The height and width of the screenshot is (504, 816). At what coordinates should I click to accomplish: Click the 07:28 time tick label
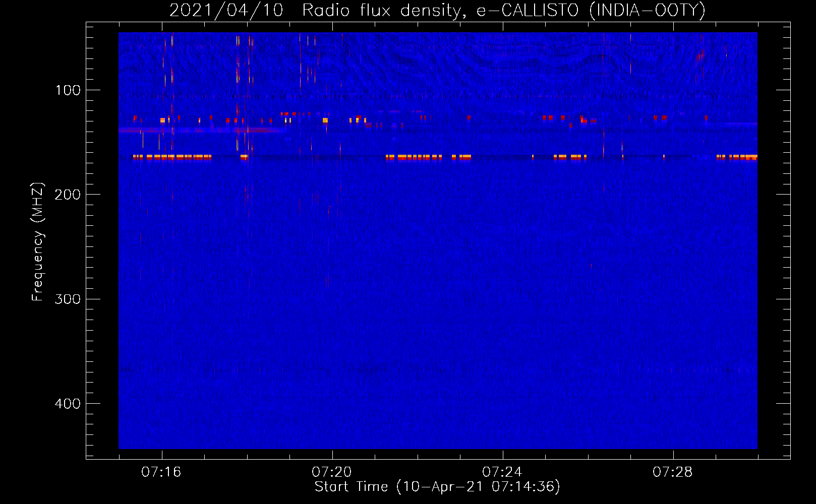(x=673, y=472)
